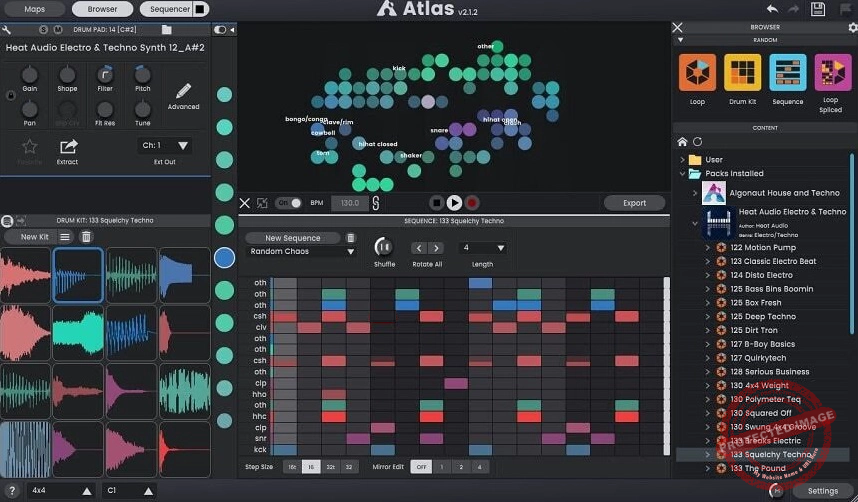Select 125 Deep Techno kit

(x=763, y=316)
